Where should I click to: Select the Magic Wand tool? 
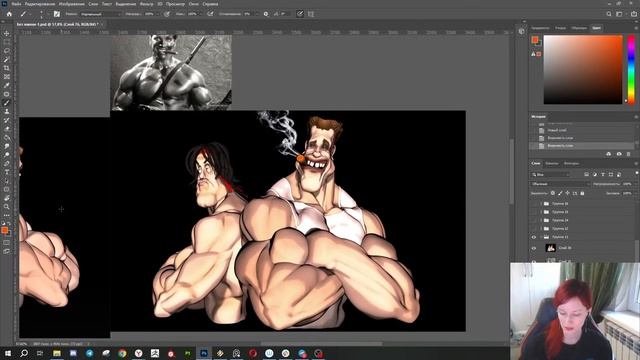[x=7, y=59]
